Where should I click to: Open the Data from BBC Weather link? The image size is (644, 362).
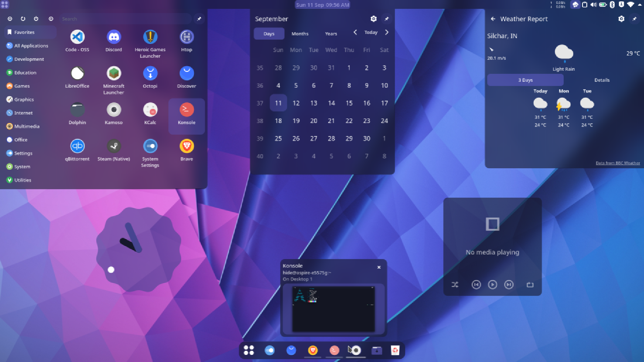tap(617, 163)
